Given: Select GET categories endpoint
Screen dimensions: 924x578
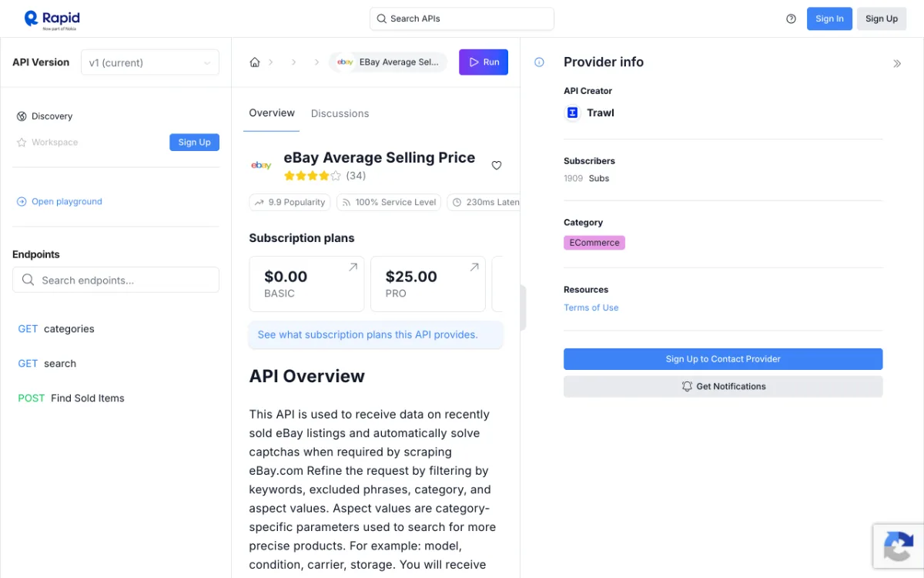Looking at the screenshot, I should (56, 329).
